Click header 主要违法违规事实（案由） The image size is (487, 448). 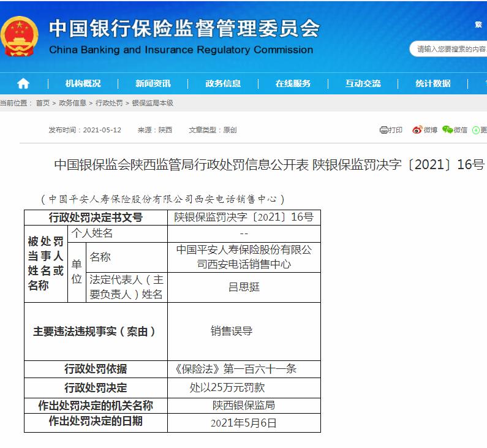coord(94,332)
